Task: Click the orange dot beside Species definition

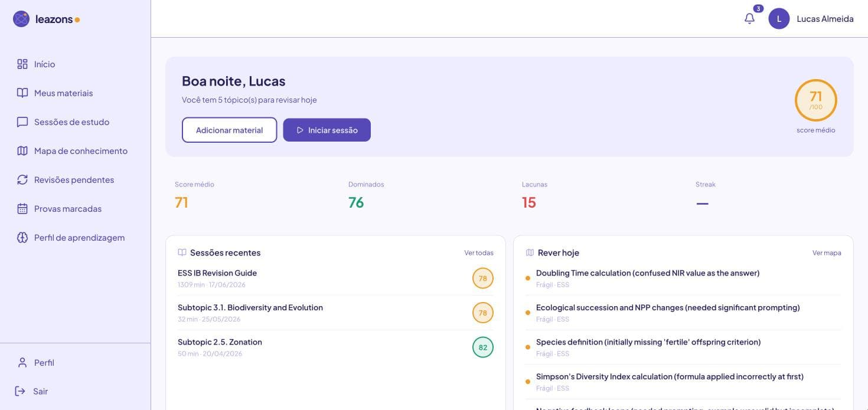Action: (x=528, y=347)
